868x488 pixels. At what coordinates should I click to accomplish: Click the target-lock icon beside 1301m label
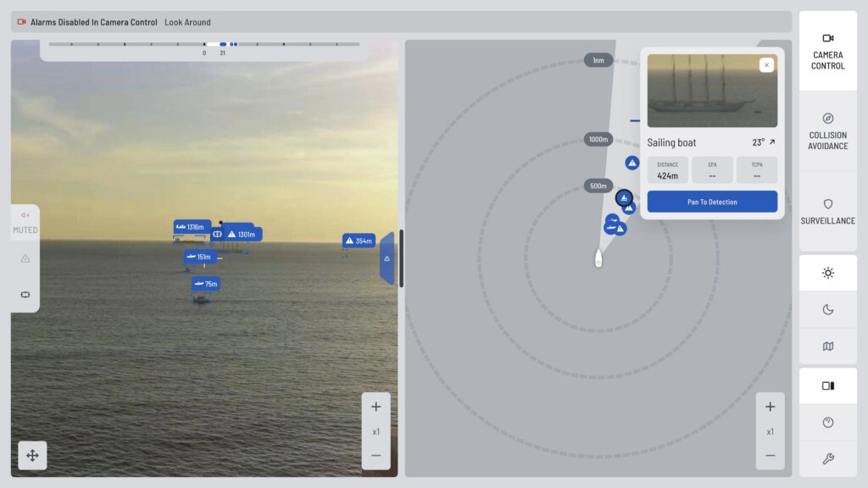(x=217, y=234)
